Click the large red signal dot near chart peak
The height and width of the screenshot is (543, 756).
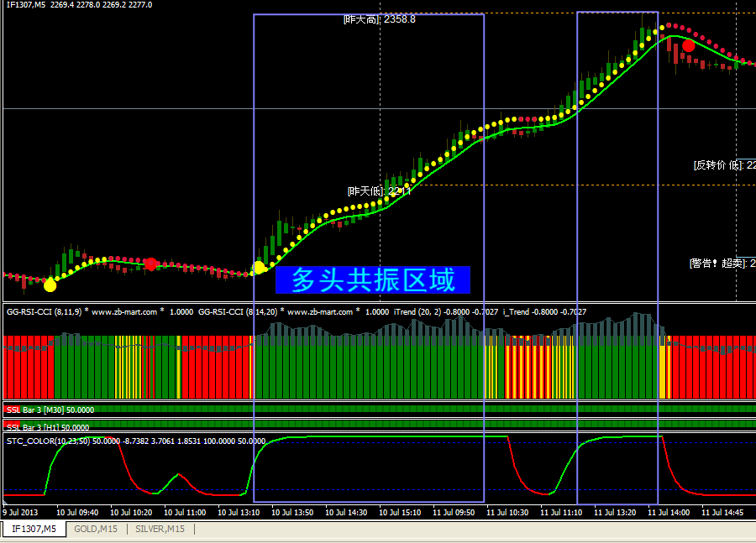tap(689, 45)
